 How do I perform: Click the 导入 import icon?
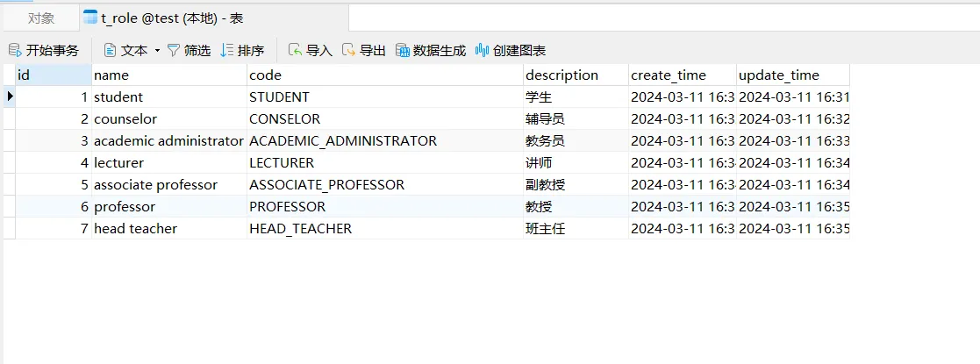pyautogui.click(x=295, y=50)
